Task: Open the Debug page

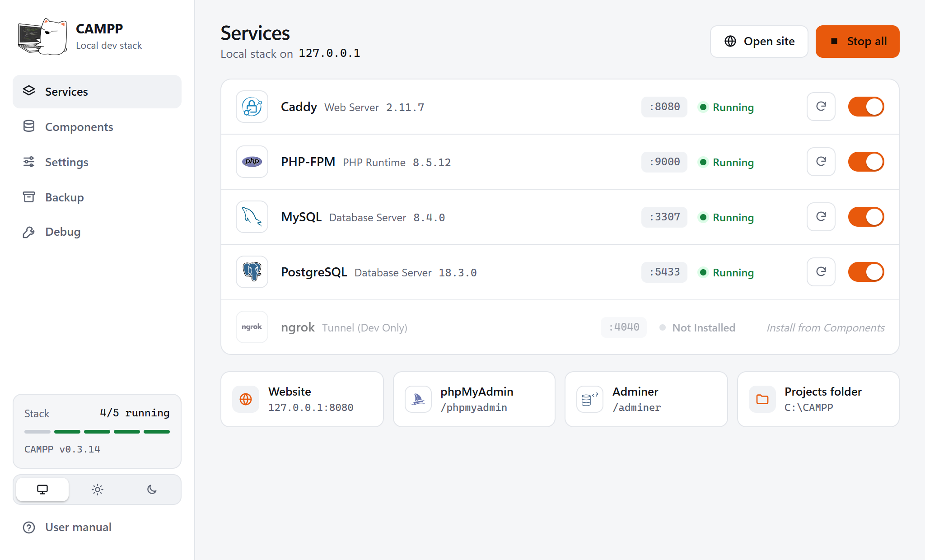Action: point(97,232)
